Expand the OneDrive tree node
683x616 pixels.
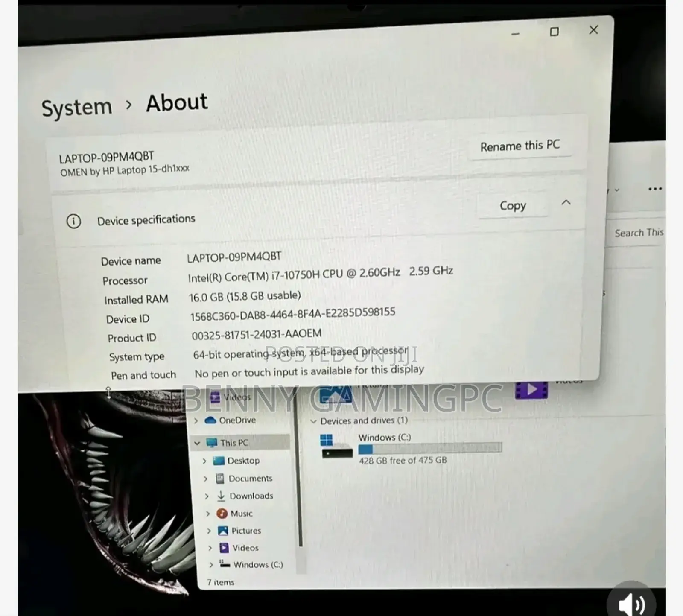coord(196,420)
